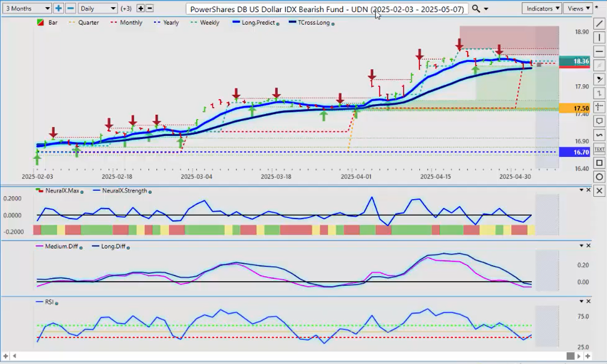Click the X delete drawings tool
Viewport: 607px width, 364px height.
pyautogui.click(x=599, y=191)
